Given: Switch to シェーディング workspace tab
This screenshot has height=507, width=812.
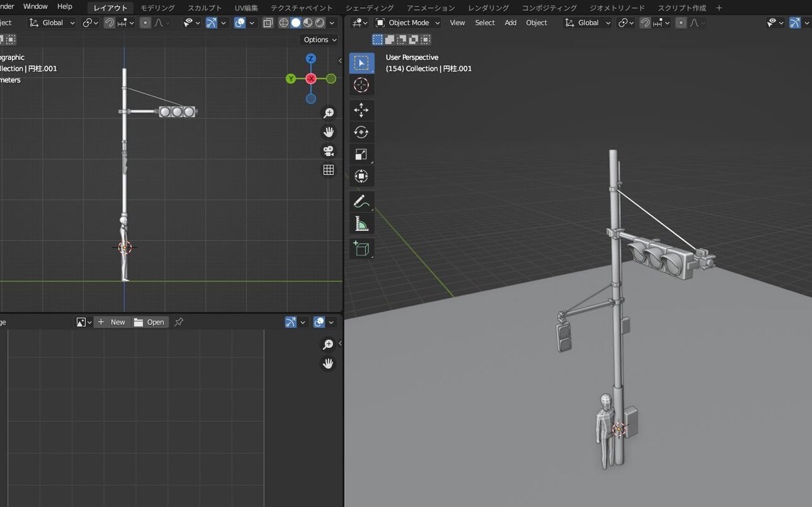Looking at the screenshot, I should pos(369,8).
